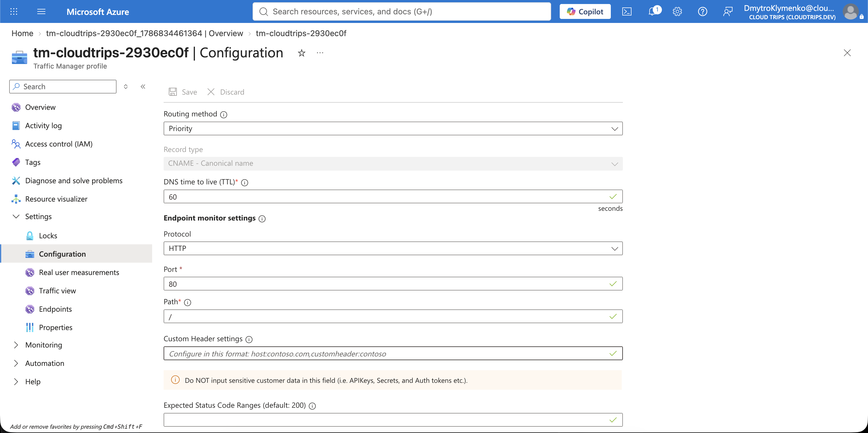Open the help question mark menu

click(x=703, y=11)
